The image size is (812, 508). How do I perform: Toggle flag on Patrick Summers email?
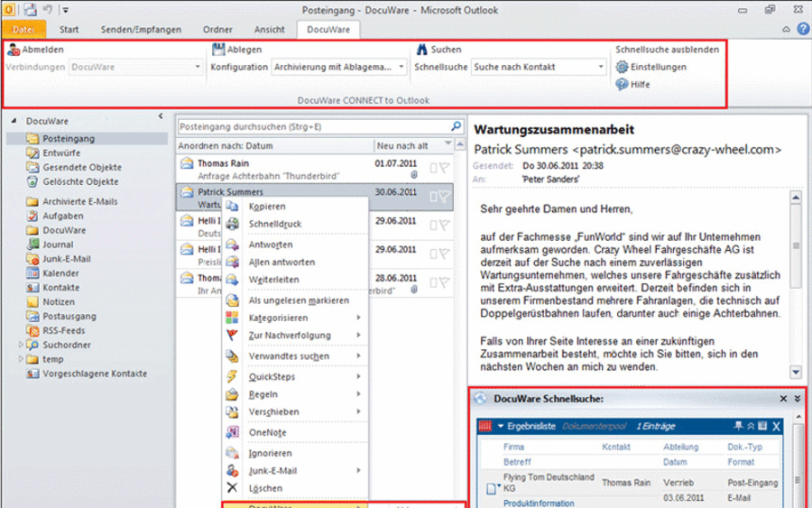coord(444,197)
